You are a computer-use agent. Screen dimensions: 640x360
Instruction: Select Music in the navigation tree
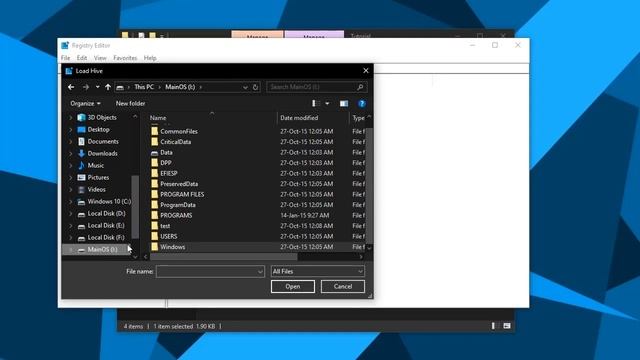pos(96,165)
